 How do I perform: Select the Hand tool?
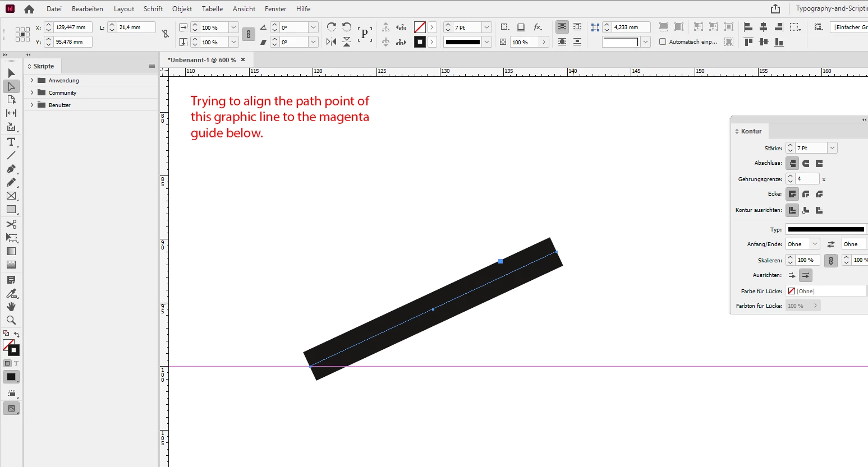coord(11,307)
